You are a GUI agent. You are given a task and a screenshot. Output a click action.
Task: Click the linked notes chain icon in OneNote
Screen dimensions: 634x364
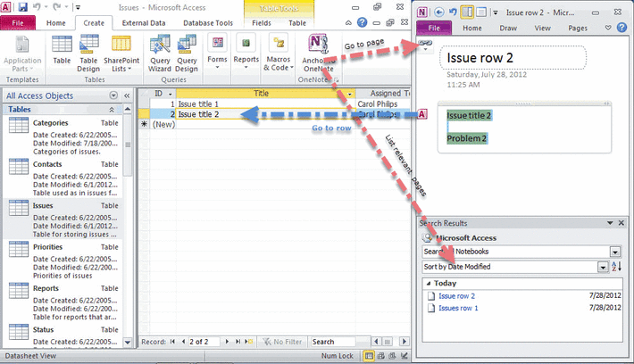click(x=425, y=44)
